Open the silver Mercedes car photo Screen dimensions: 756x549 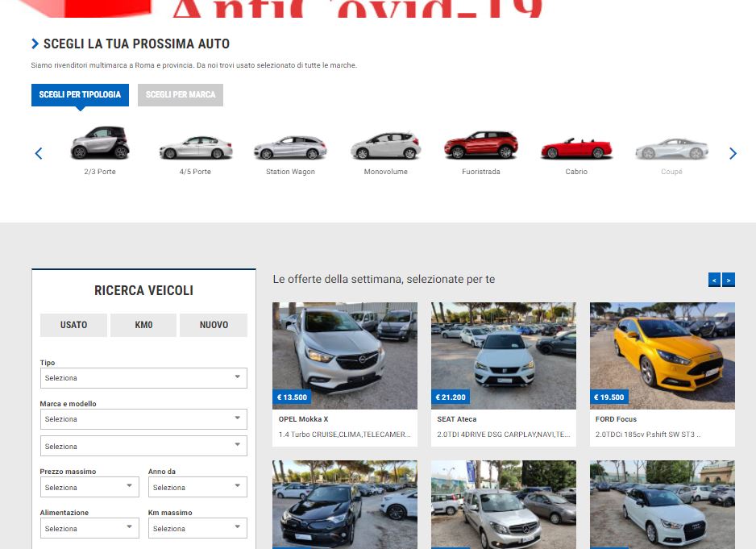(504, 505)
